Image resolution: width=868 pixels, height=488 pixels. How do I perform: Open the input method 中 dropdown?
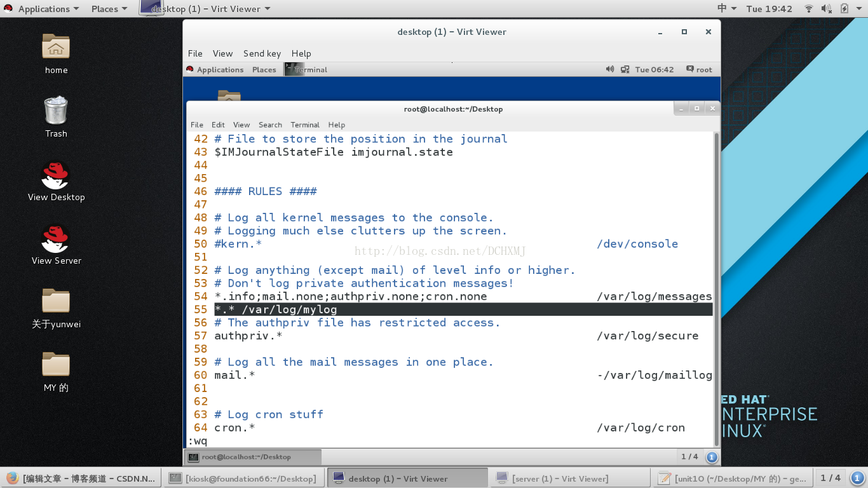point(727,9)
